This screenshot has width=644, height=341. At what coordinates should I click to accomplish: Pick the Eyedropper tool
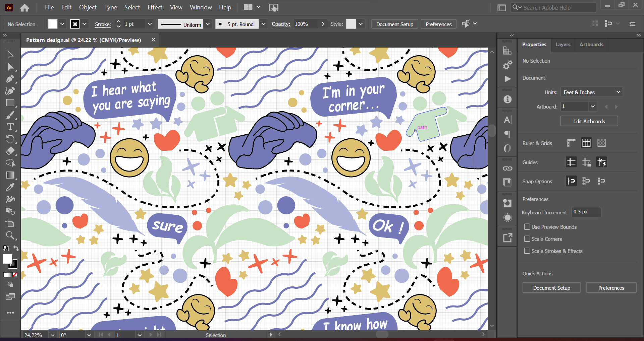(10, 187)
